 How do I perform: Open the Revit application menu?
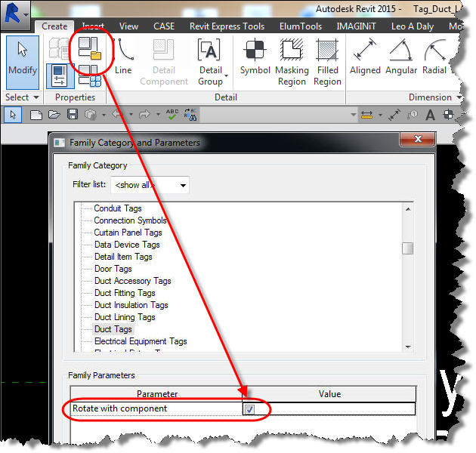pos(15,14)
